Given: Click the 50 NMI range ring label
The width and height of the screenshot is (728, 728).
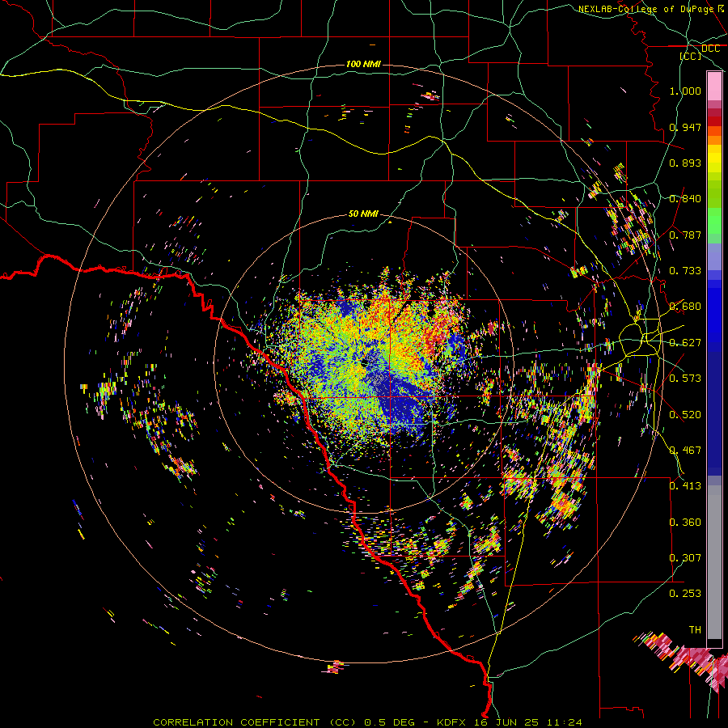Looking at the screenshot, I should pyautogui.click(x=363, y=214).
